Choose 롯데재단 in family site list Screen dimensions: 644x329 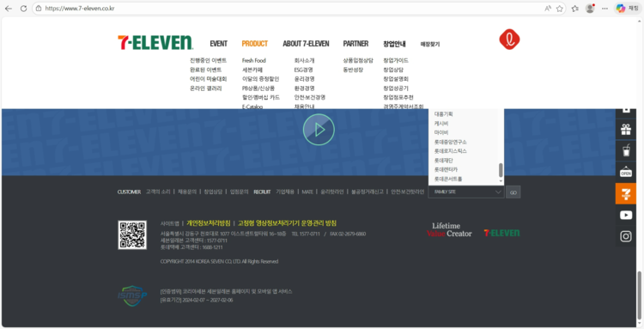tap(444, 160)
